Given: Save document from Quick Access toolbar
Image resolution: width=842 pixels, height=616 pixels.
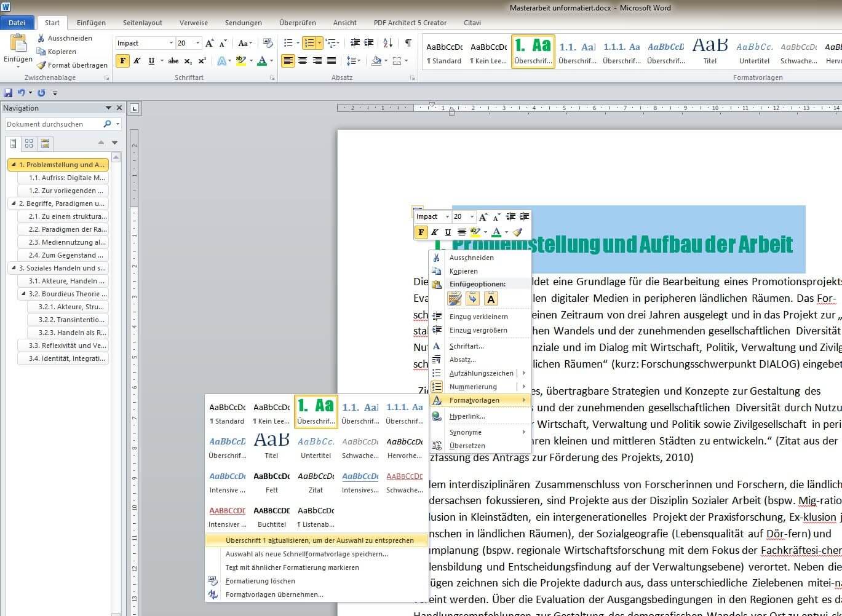Looking at the screenshot, I should (8, 93).
